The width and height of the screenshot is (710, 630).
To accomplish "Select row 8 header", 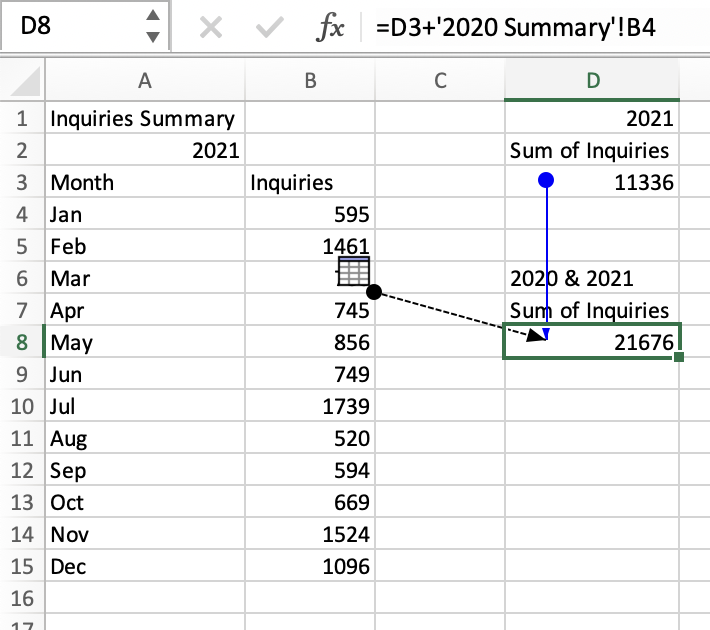I will 22,343.
